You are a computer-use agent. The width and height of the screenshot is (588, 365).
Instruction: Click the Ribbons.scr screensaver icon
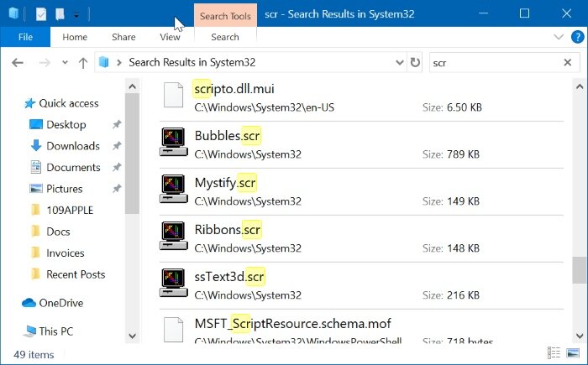coord(174,235)
